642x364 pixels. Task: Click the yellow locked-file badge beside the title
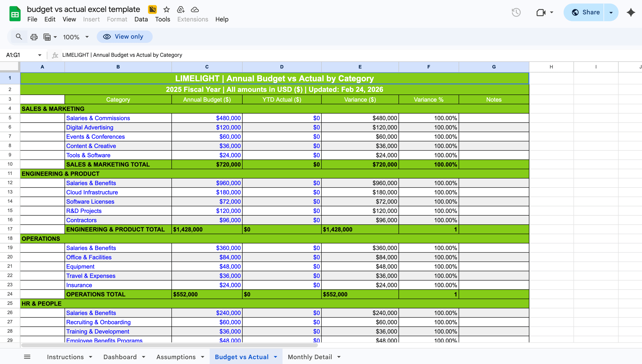tap(152, 10)
